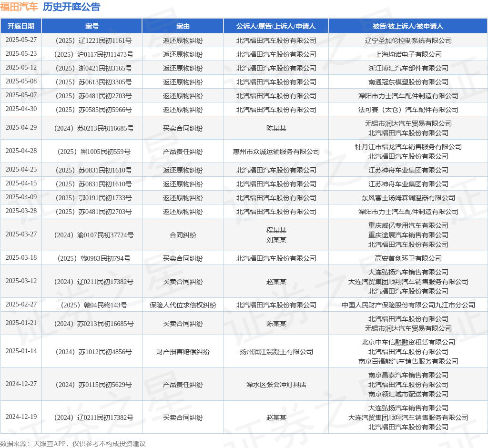This screenshot has height=448, width=488.
Task: Click case number (2025)沪0117民初11473号
Action: (94, 54)
